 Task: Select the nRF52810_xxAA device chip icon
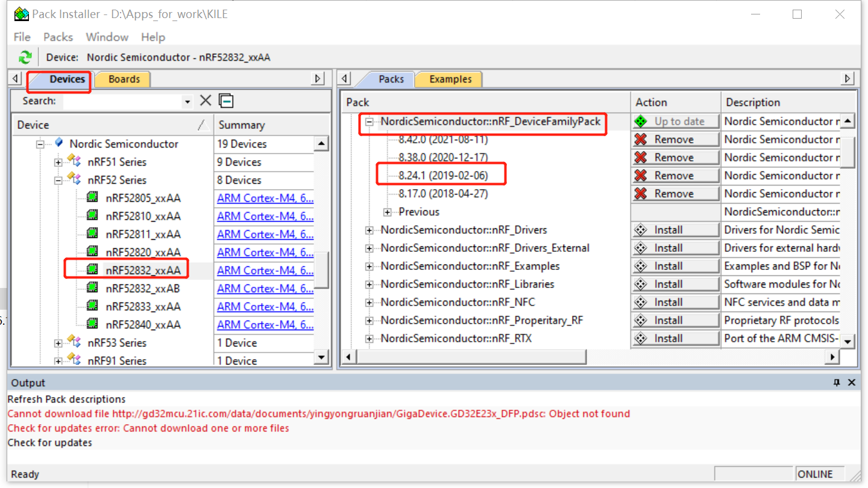(92, 215)
